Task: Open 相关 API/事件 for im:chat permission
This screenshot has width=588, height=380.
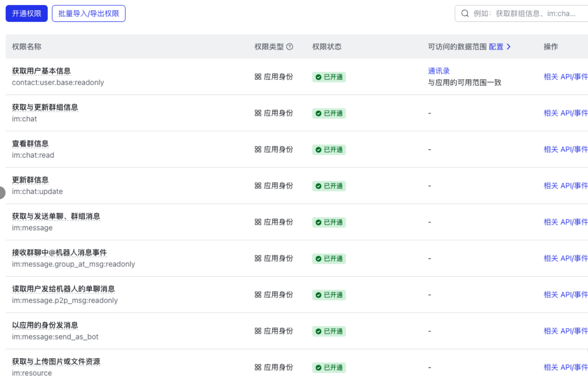Action: pyautogui.click(x=565, y=113)
